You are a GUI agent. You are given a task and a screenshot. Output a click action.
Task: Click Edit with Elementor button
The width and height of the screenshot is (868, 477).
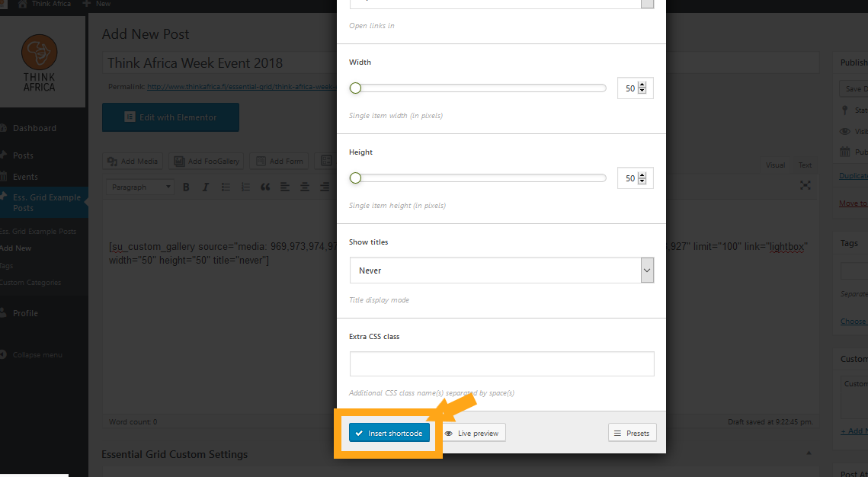171,117
